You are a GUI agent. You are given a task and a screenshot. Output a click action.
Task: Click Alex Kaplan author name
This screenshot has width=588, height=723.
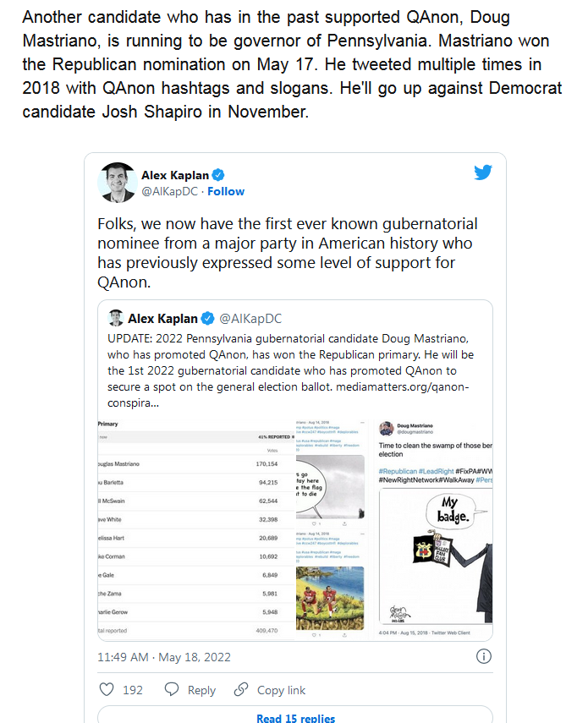pyautogui.click(x=175, y=175)
